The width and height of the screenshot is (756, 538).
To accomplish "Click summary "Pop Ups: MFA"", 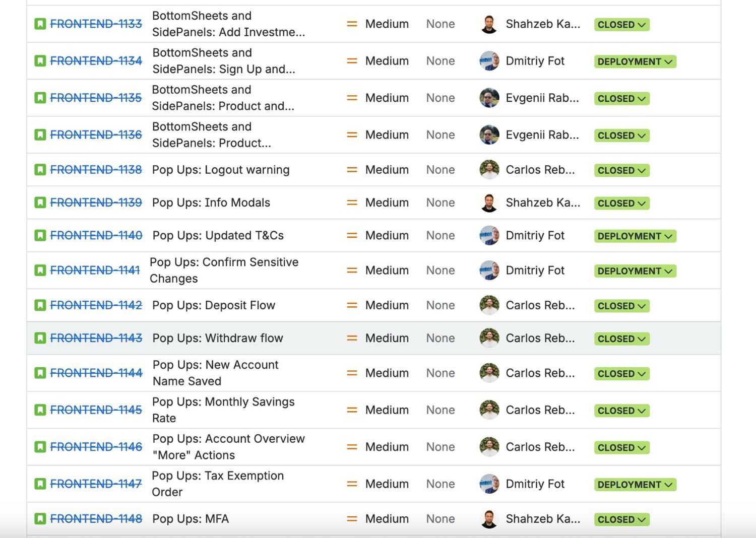I will point(191,519).
